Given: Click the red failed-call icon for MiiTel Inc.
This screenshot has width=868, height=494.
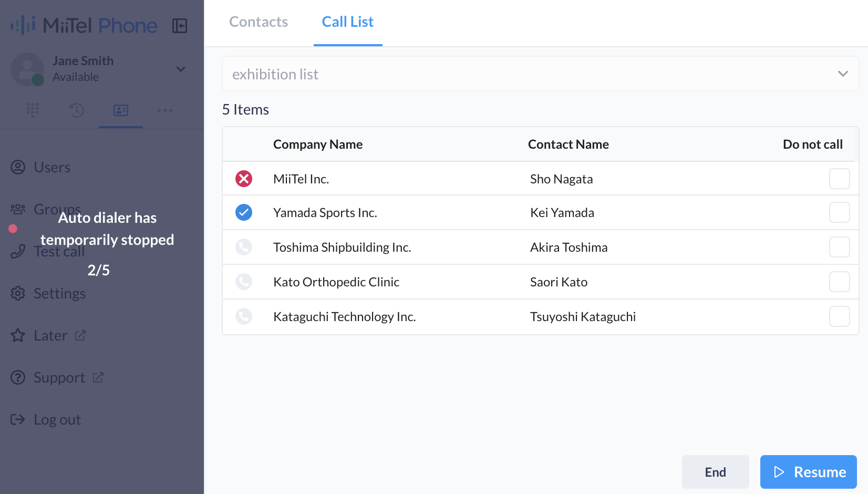Looking at the screenshot, I should 244,179.
